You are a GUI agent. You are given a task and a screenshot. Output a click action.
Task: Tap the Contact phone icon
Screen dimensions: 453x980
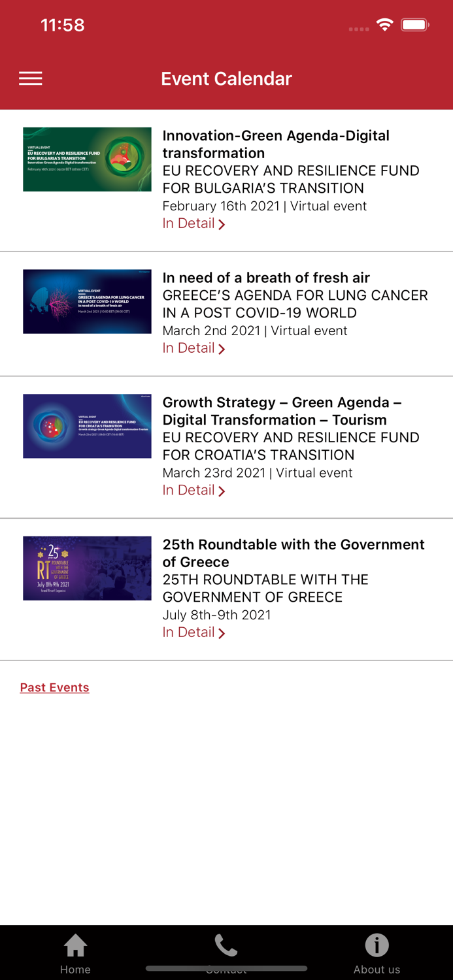pyautogui.click(x=226, y=943)
